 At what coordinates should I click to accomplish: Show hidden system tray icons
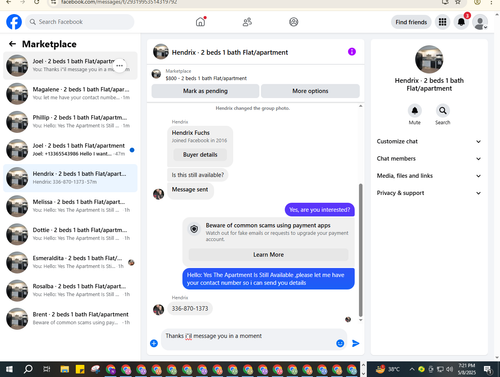[x=412, y=369]
